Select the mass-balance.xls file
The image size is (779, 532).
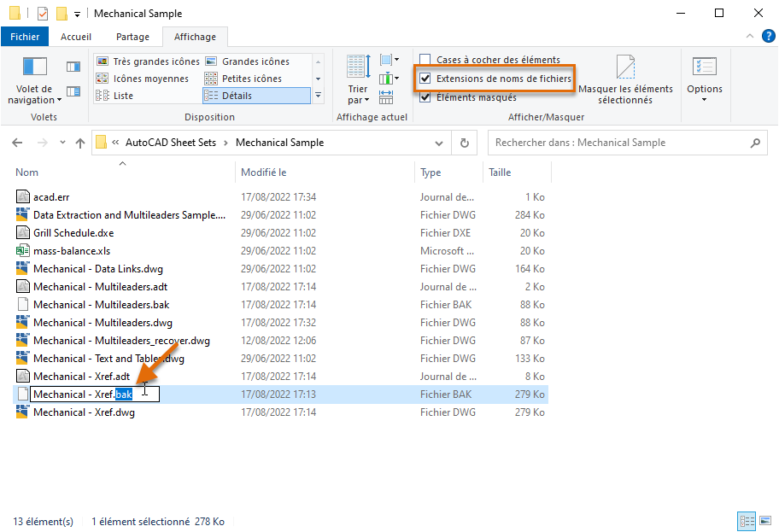(x=72, y=251)
